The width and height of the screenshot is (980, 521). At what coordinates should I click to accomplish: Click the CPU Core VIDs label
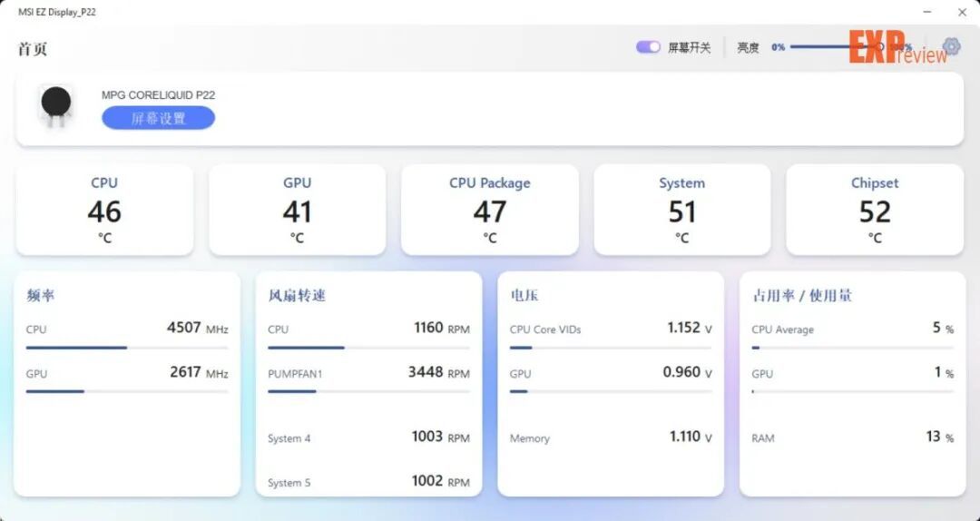pyautogui.click(x=545, y=329)
